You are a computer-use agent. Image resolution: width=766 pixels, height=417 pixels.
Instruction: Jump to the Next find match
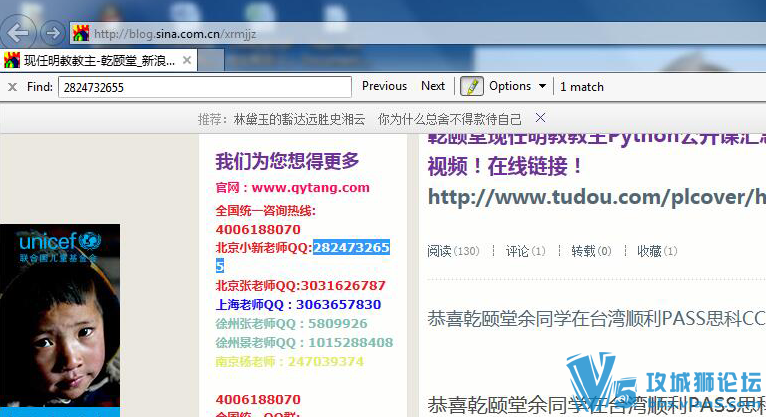433,86
